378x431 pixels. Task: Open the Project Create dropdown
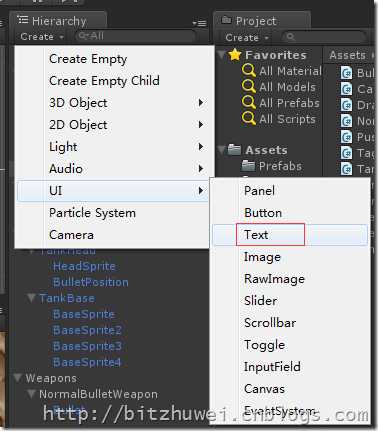(x=247, y=38)
